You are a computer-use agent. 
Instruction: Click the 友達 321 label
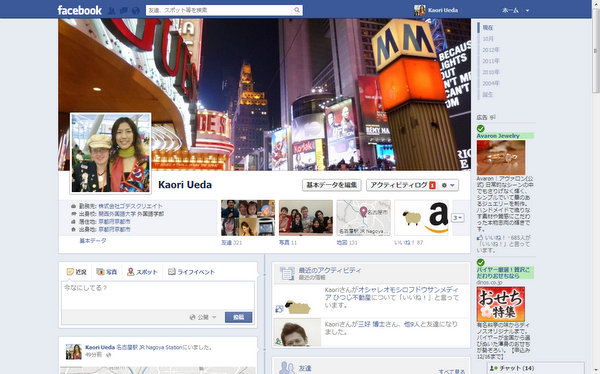[x=232, y=243]
